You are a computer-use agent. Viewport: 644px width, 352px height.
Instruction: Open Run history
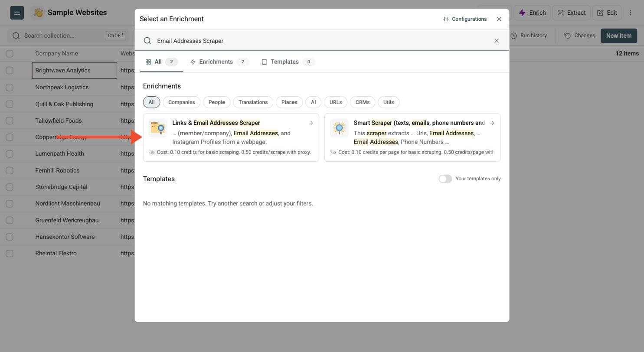[529, 36]
